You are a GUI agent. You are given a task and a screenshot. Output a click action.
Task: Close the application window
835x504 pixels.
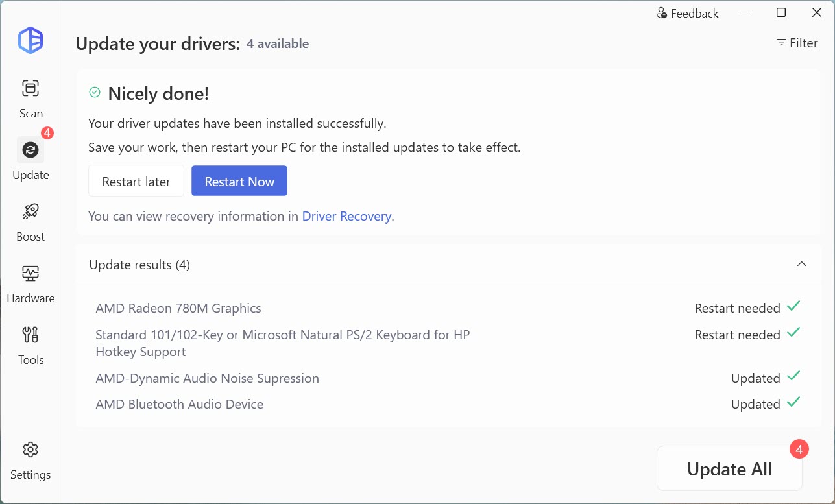tap(817, 13)
